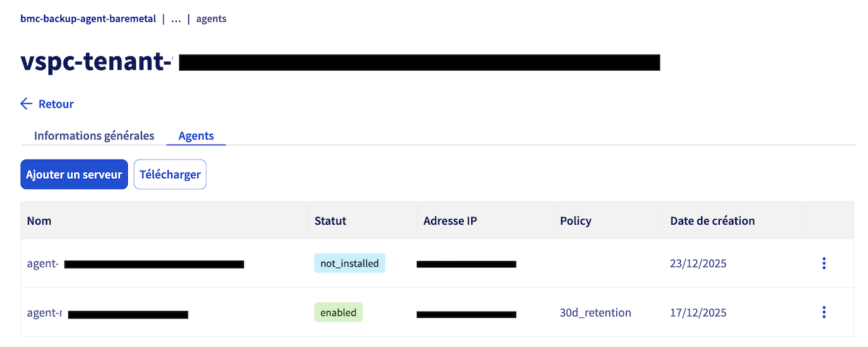The height and width of the screenshot is (347, 868).
Task: Click the green enabled status badge
Action: [338, 312]
